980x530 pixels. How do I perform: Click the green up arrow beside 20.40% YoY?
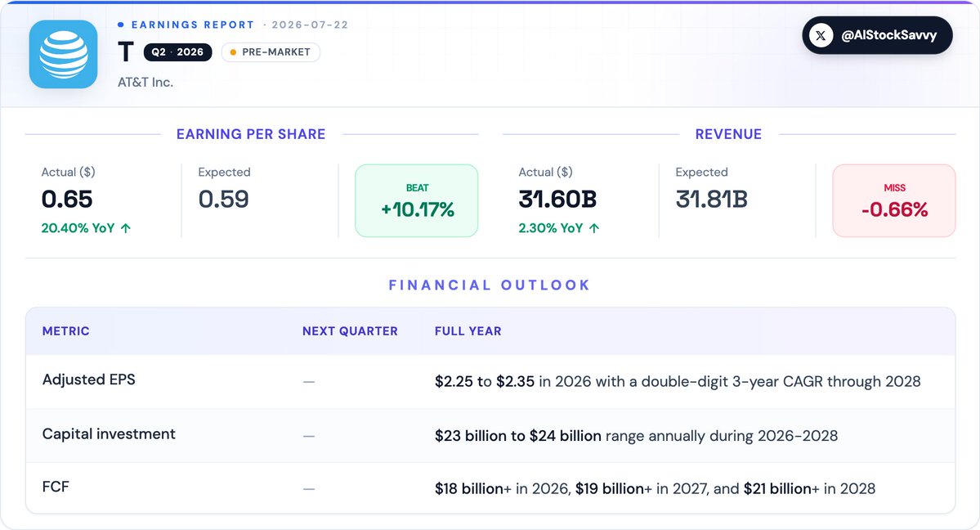[x=126, y=228]
